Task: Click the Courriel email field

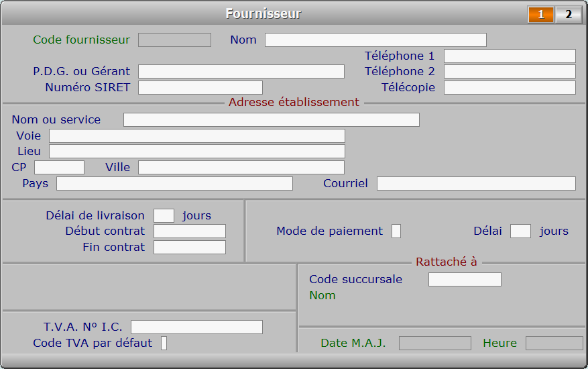Action: (476, 184)
